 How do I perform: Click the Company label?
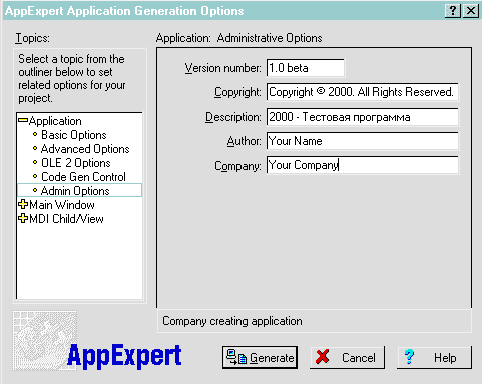point(238,166)
